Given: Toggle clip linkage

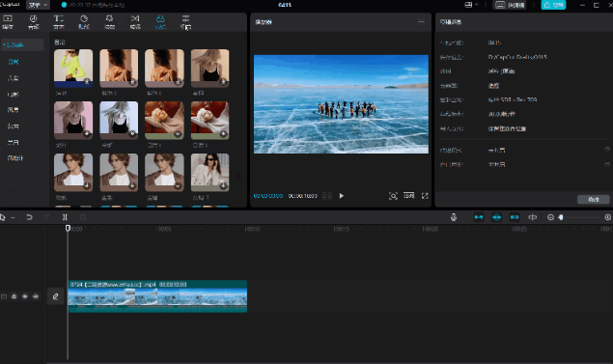Looking at the screenshot, I should (x=515, y=217).
